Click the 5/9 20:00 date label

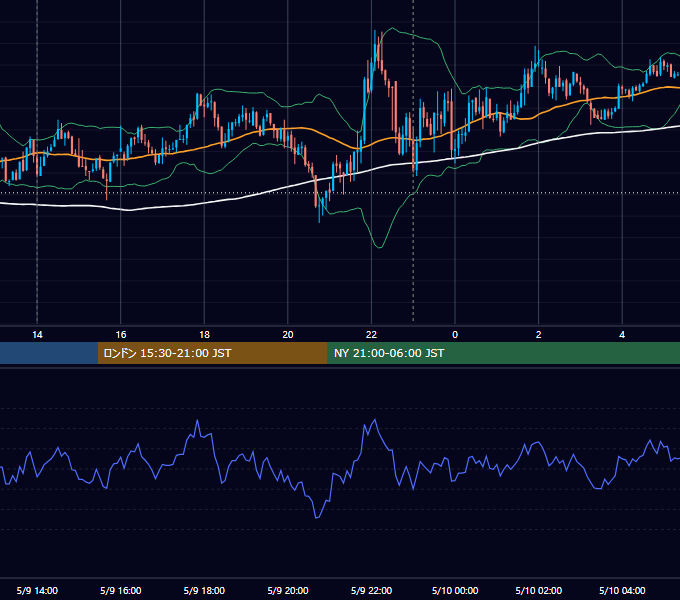pos(288,590)
